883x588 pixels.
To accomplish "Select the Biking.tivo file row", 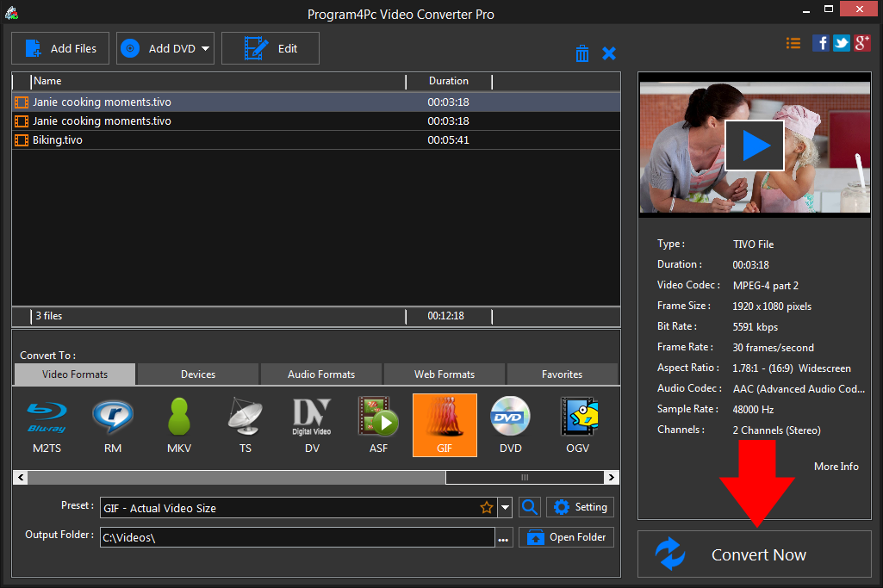I will [316, 140].
